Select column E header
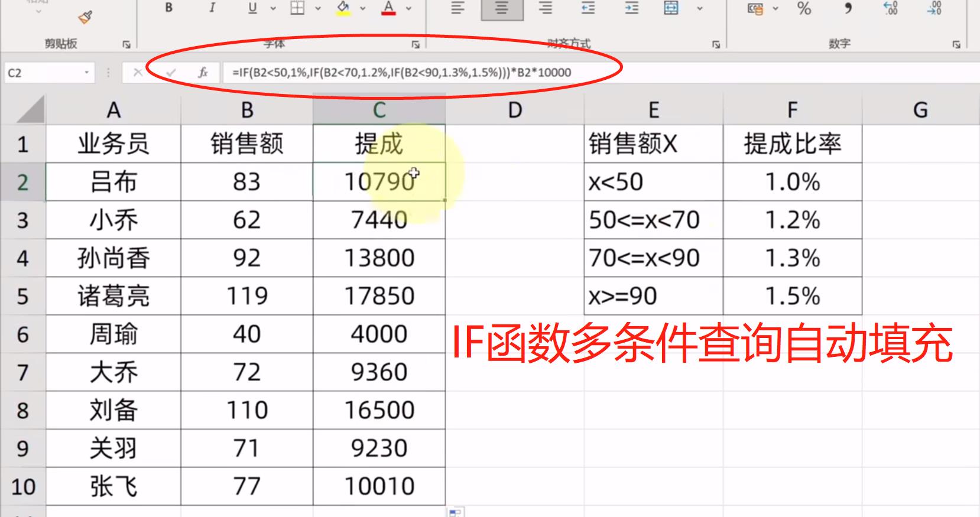980x517 pixels. pyautogui.click(x=654, y=110)
